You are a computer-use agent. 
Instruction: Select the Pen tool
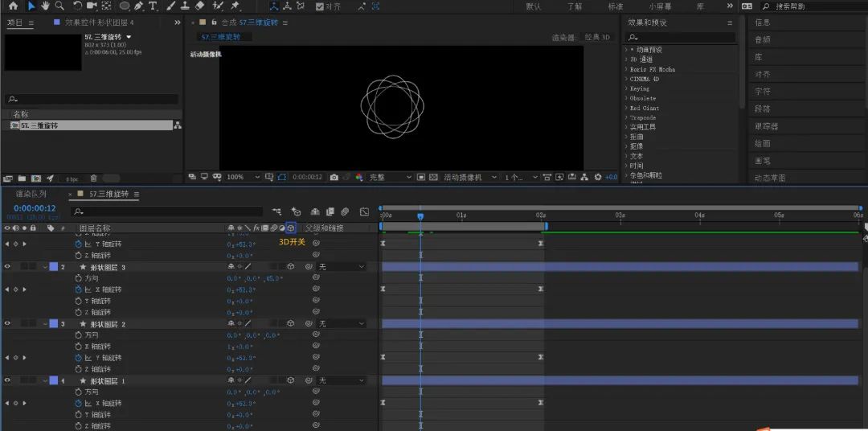(138, 6)
